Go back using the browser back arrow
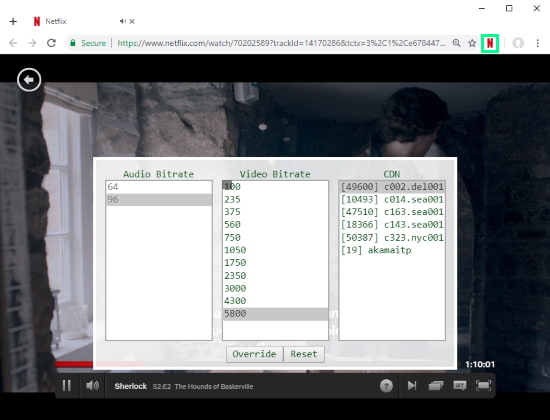This screenshot has height=420, width=550. (x=13, y=43)
